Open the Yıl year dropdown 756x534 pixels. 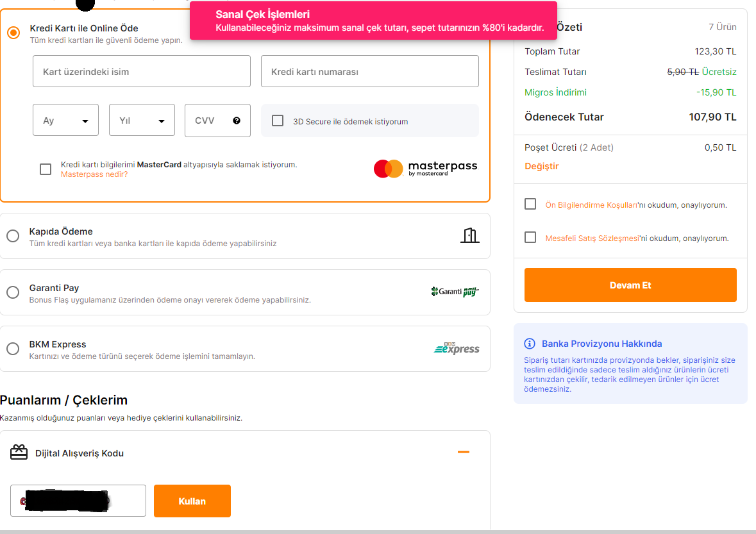142,121
